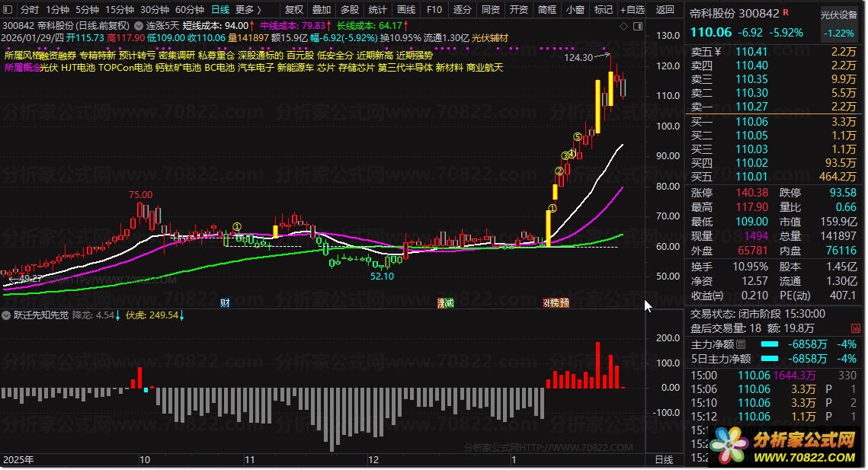Switch to the 1分钟 period
Image resolution: width=868 pixels, height=470 pixels.
tap(57, 9)
